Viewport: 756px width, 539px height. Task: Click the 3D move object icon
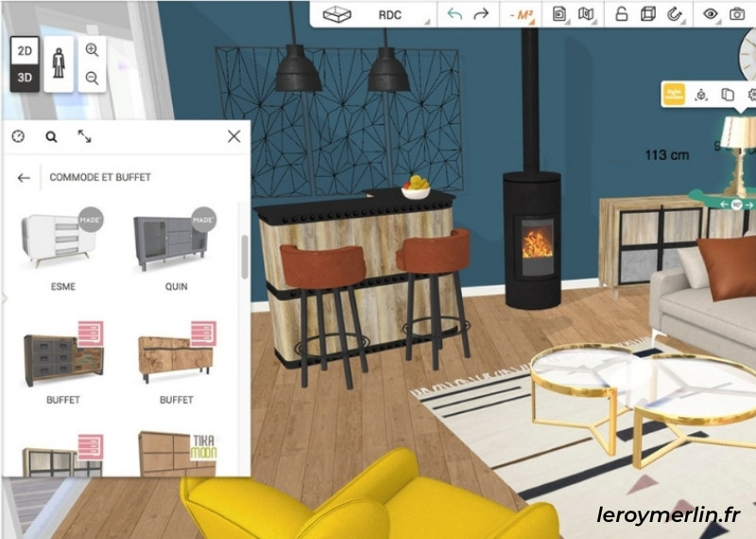click(x=700, y=96)
